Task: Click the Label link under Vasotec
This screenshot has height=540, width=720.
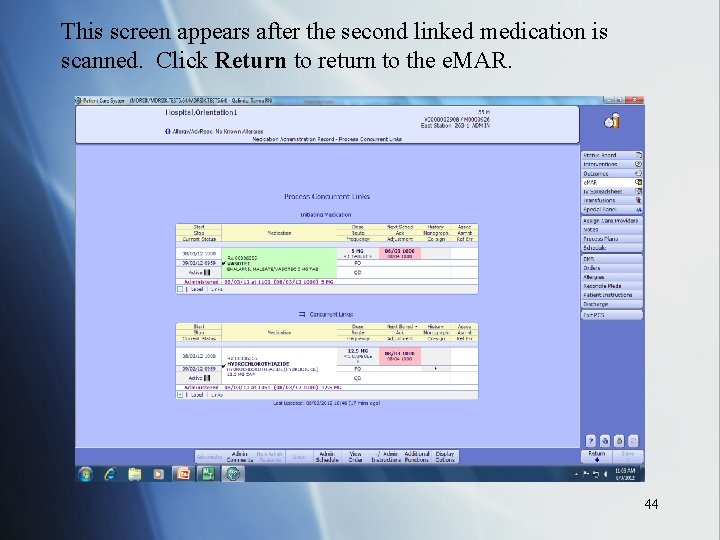Action: pyautogui.click(x=197, y=289)
